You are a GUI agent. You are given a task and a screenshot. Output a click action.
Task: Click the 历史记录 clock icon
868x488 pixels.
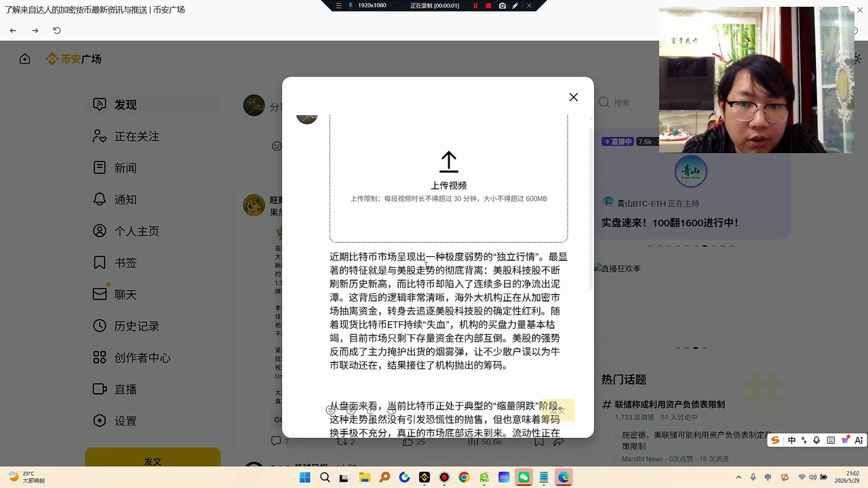(100, 326)
